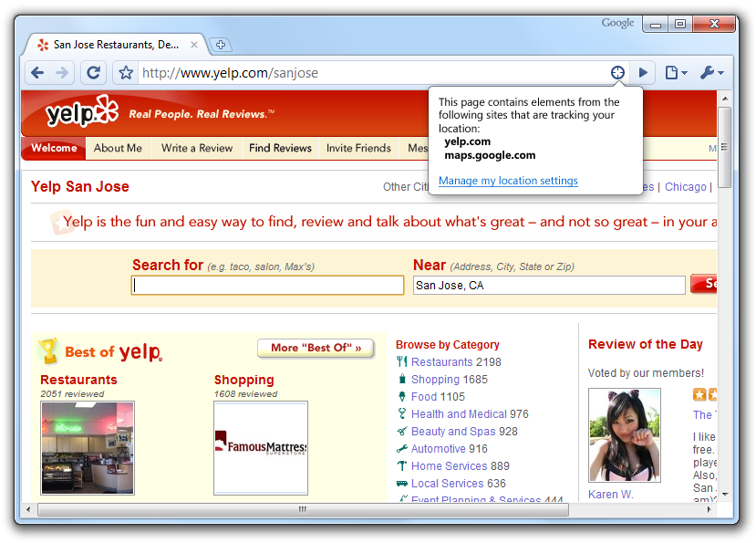Image resolution: width=756 pixels, height=543 pixels.
Task: Click the browser Back arrow button
Action: pos(36,73)
